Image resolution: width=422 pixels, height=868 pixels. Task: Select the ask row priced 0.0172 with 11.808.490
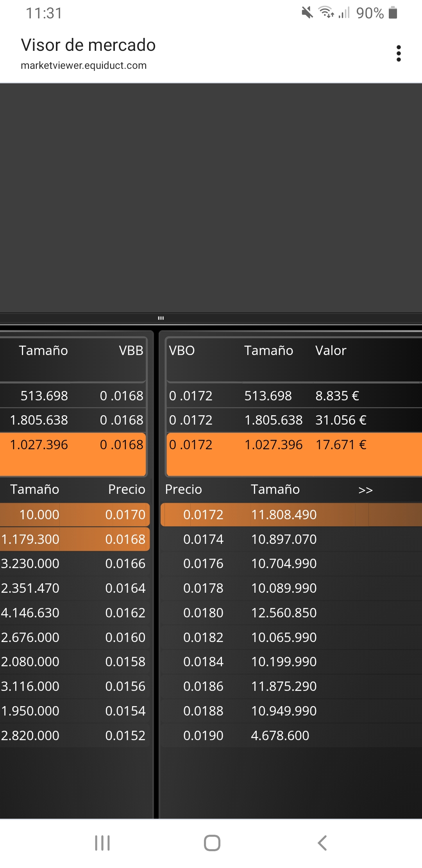click(291, 515)
